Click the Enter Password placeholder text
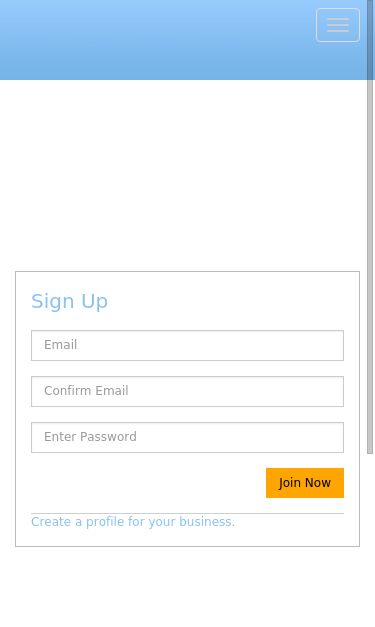 pos(90,437)
